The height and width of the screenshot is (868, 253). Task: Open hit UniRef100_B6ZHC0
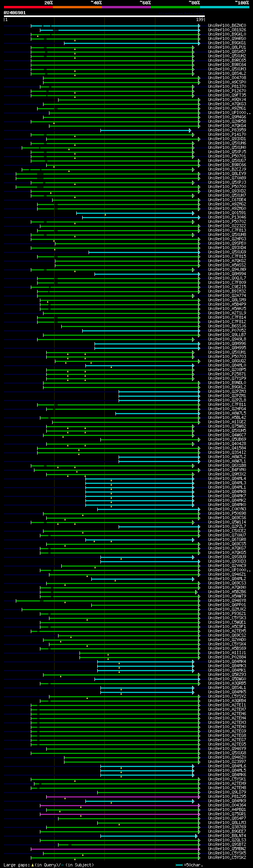[x=227, y=26]
